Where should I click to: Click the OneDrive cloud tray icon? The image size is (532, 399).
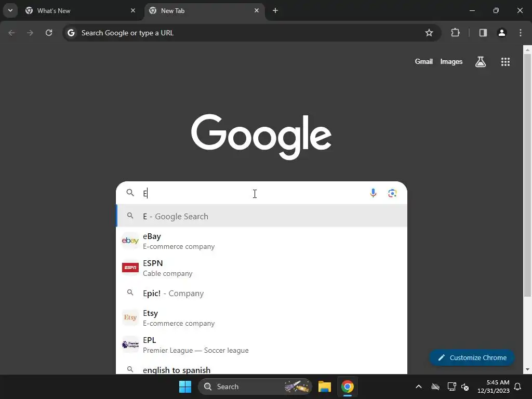[435, 387]
